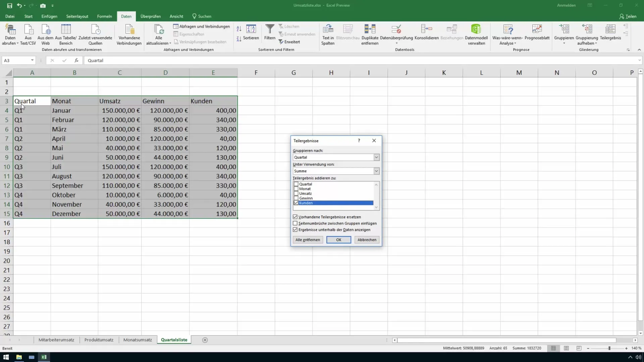Viewport: 644px width, 362px height.
Task: Open Zuletzt verwendete Quellen
Action: pyautogui.click(x=95, y=35)
